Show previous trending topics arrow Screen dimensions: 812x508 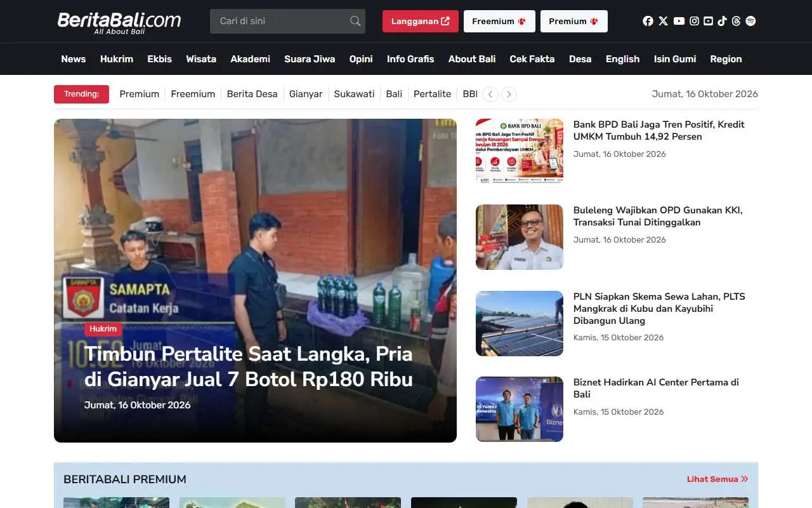pos(490,94)
